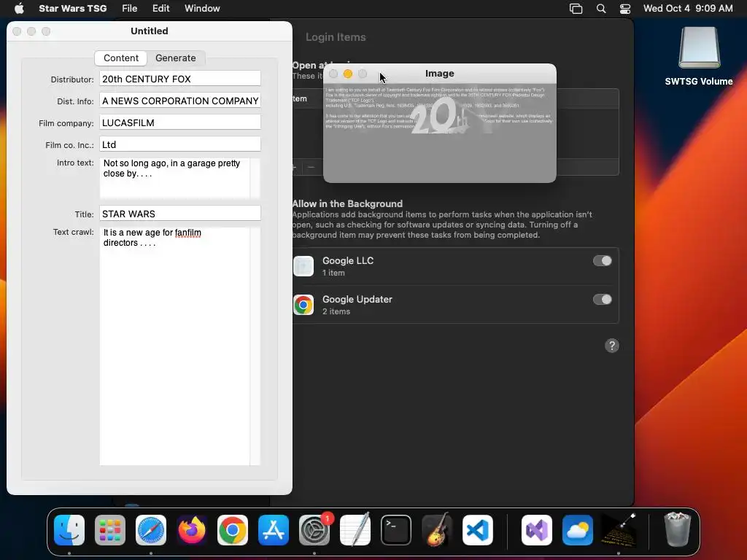Viewport: 747px width, 560px height.
Task: Open Visual Studio Code in dock
Action: coord(478,530)
